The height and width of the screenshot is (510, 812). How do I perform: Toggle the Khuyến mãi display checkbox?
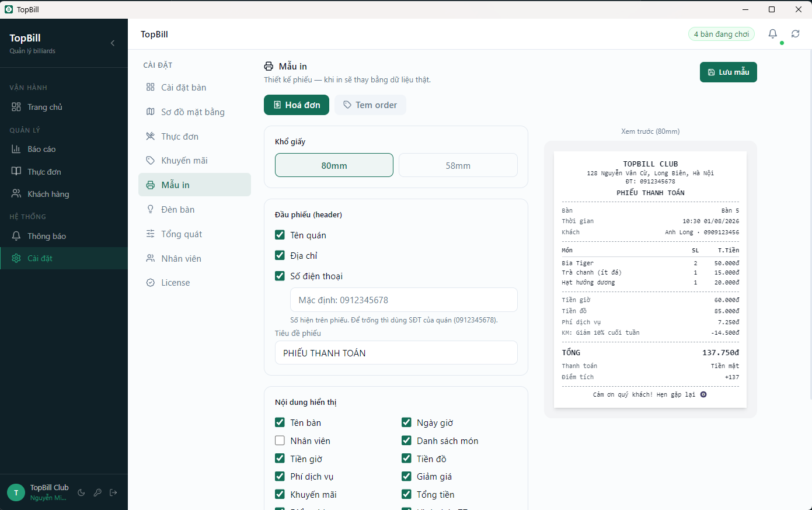(x=280, y=494)
